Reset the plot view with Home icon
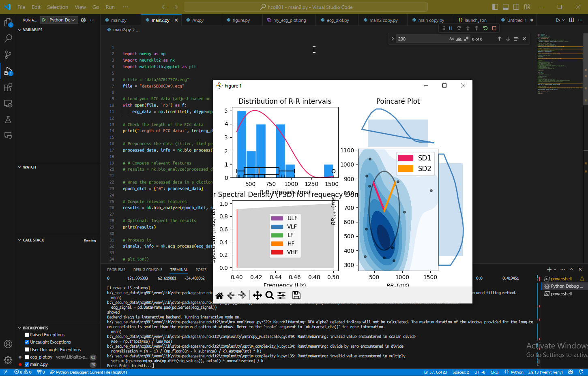Screen dimensions: 588x376 click(219, 295)
